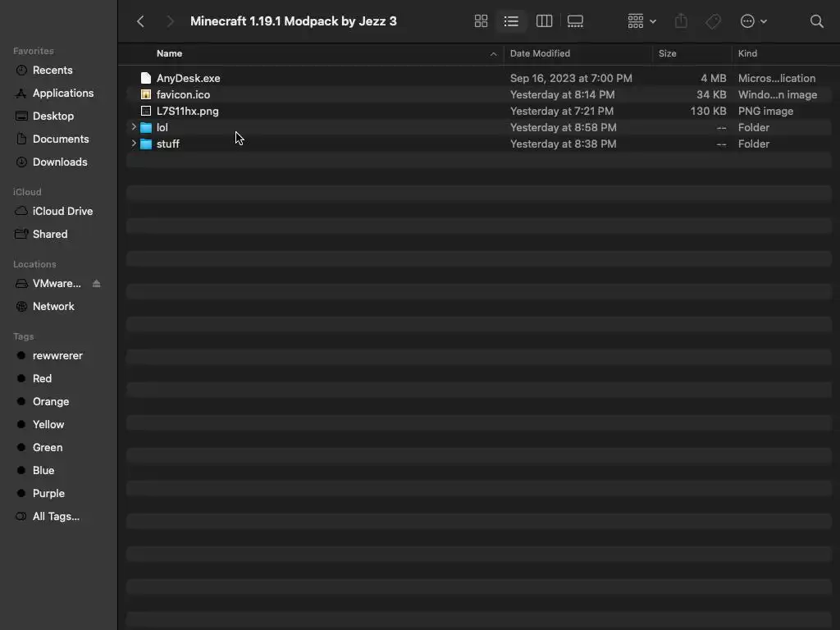This screenshot has width=840, height=630.
Task: Click the Share toolbar button
Action: click(x=681, y=21)
